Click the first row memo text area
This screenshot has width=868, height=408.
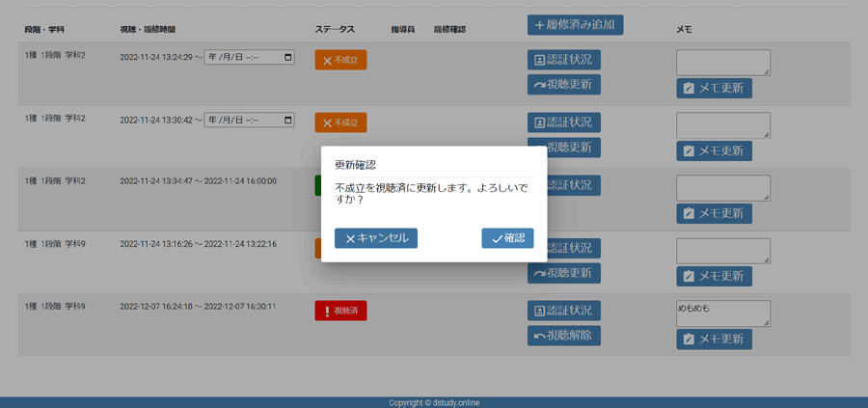(722, 63)
